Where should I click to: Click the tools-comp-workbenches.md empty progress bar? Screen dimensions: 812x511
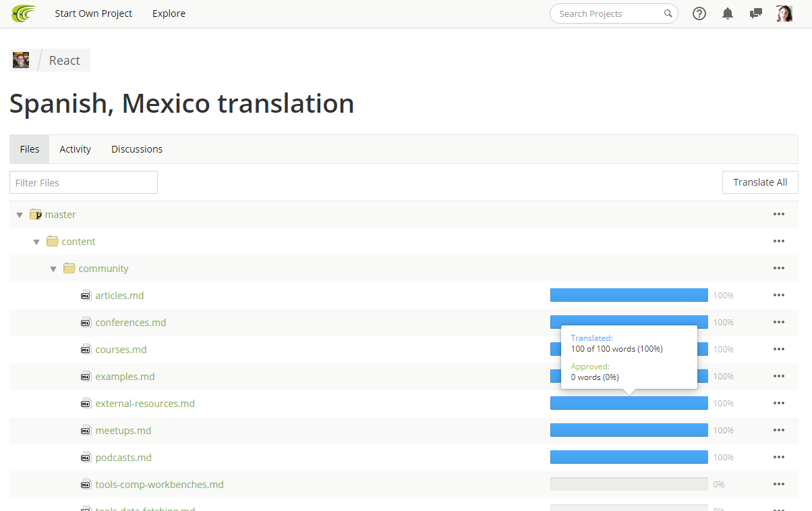click(x=629, y=484)
